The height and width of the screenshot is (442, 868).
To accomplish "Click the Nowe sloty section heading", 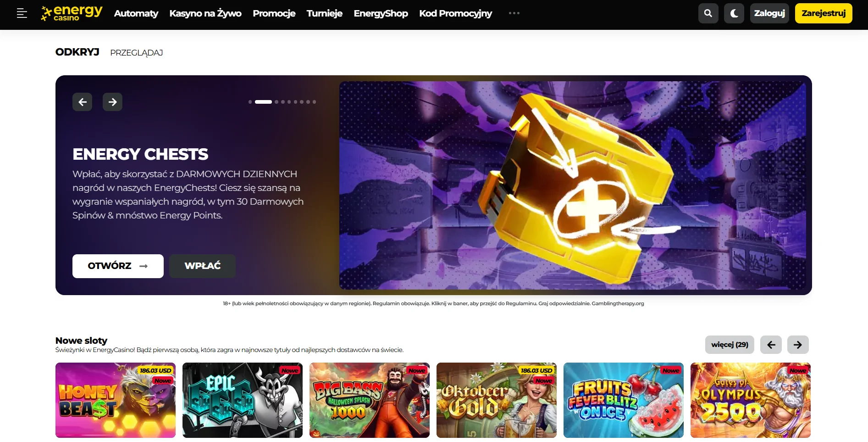I will [81, 341].
